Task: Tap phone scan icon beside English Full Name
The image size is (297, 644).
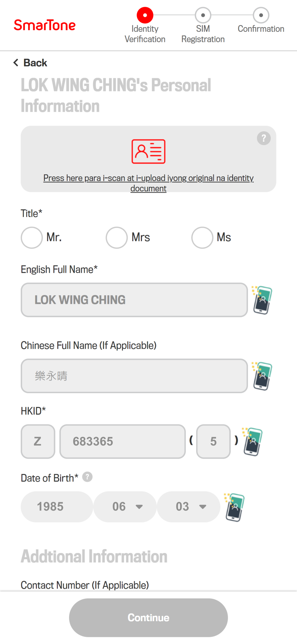Action: [262, 300]
